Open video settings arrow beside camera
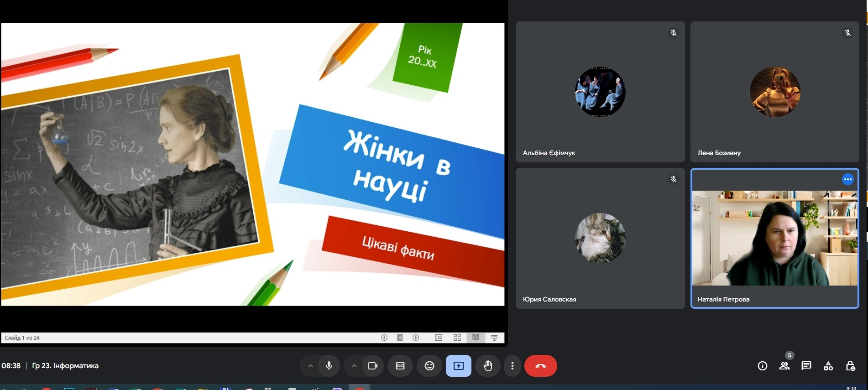 click(x=354, y=366)
